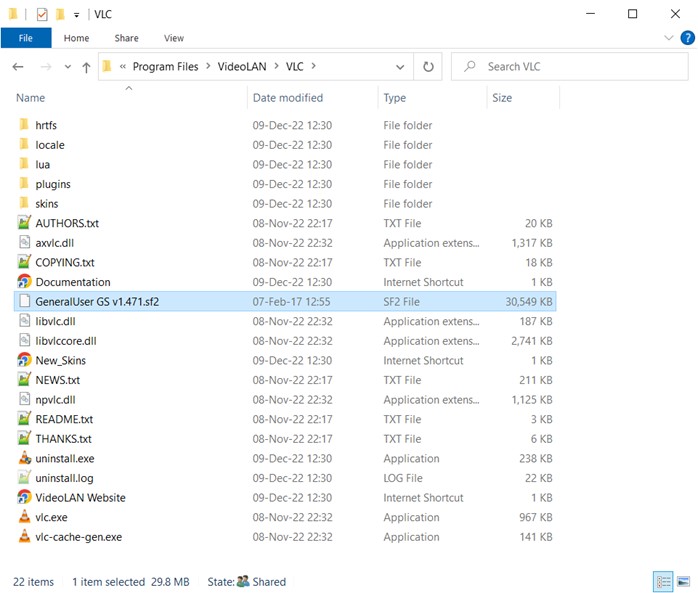The image size is (698, 593).
Task: Select the plugins folder name
Action: [53, 184]
